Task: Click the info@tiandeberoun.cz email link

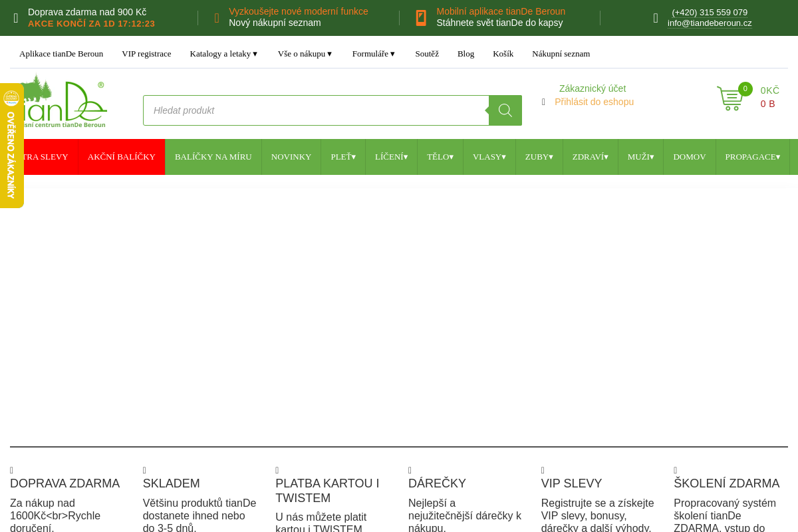Action: 710,23
